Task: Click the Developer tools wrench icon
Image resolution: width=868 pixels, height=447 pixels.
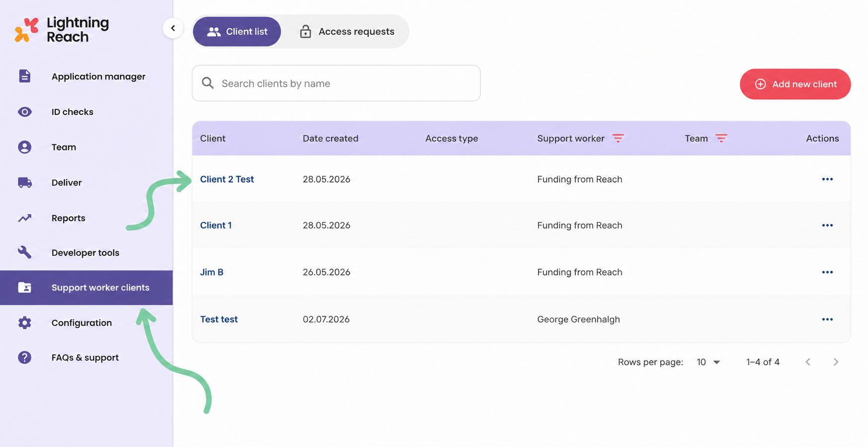Action: coord(24,252)
